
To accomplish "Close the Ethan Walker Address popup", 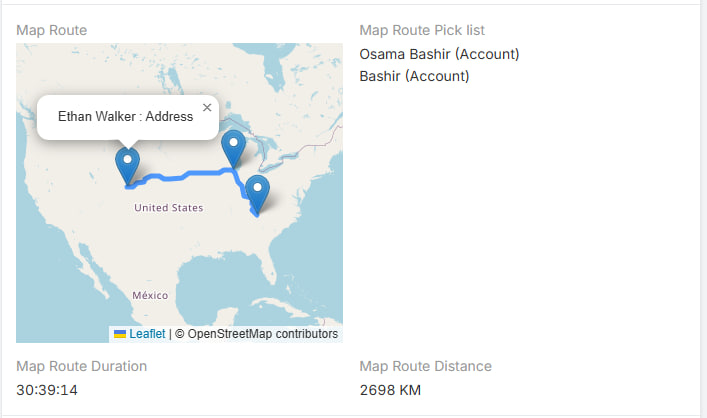I will point(207,107).
